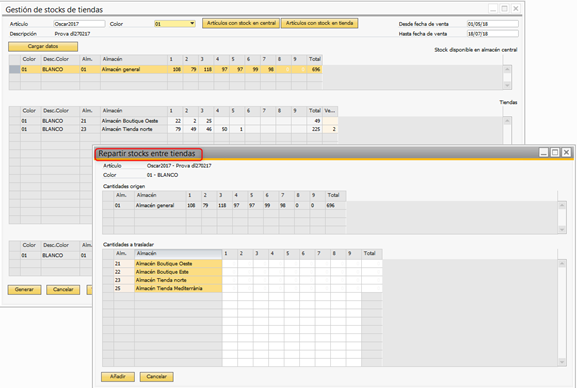Select Almacén Tienda Mediterrània in Cantidades a trasladar
Screen dimensions: 577x388
(178, 288)
